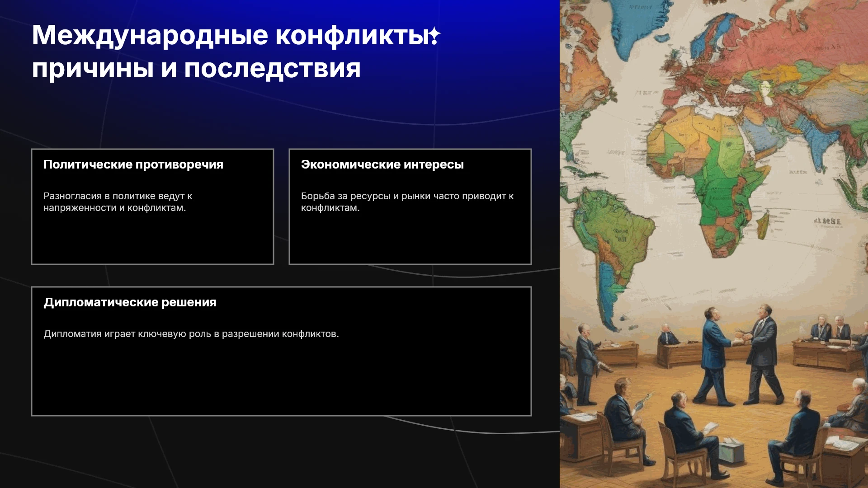868x488 pixels.
Task: Click the small green box on the floor
Action: point(731,452)
